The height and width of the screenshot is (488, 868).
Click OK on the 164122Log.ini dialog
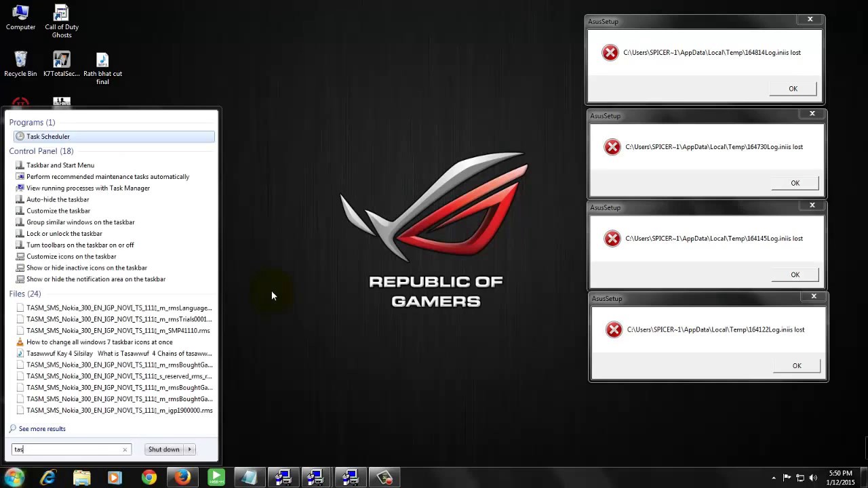click(x=797, y=366)
